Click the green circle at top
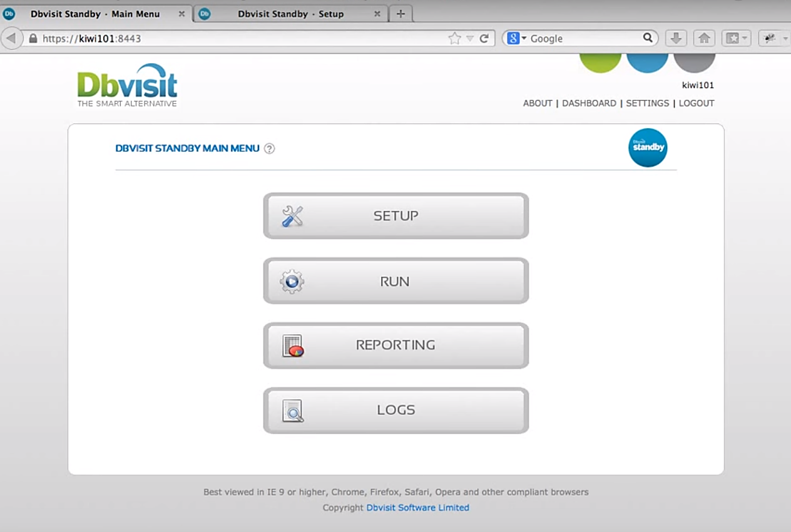791x532 pixels. pos(600,63)
